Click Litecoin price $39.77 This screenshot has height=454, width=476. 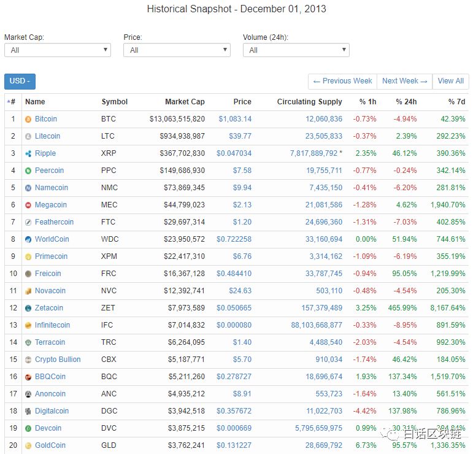(x=240, y=136)
